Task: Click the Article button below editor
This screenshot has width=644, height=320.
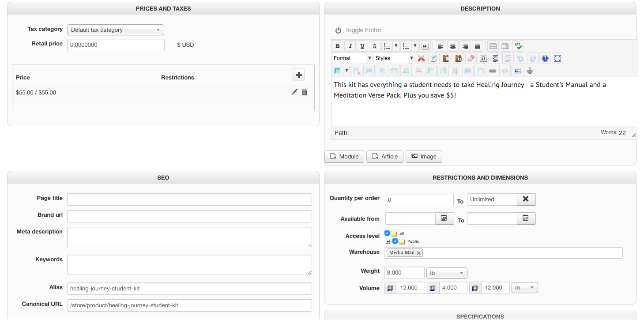Action: pyautogui.click(x=384, y=157)
